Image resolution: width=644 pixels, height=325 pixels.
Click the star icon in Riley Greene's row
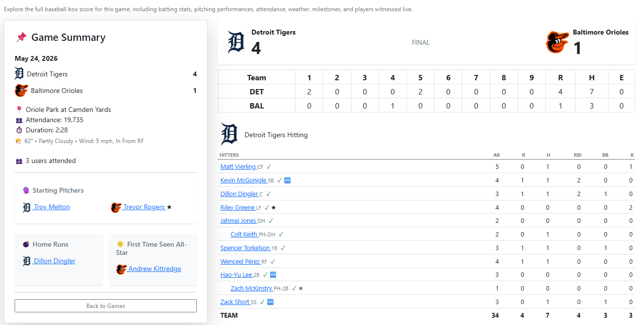274,208
